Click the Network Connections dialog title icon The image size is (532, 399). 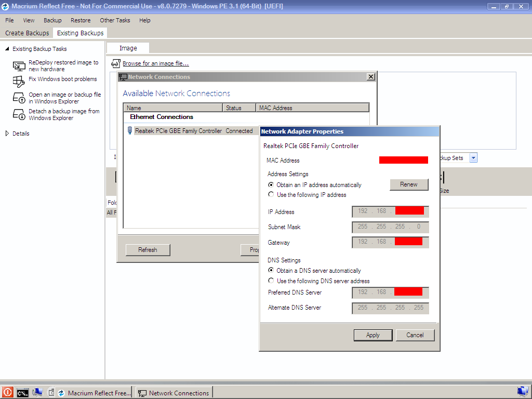[x=123, y=77]
